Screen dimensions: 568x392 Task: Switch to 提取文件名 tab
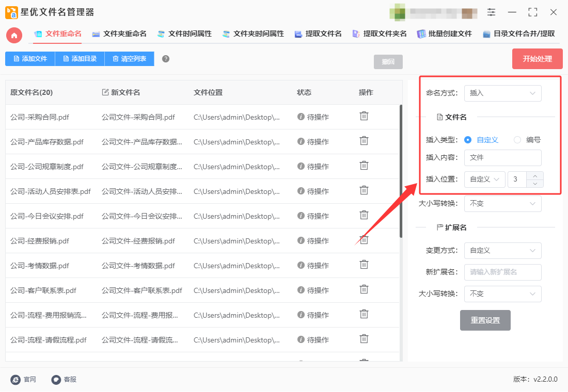coord(319,34)
